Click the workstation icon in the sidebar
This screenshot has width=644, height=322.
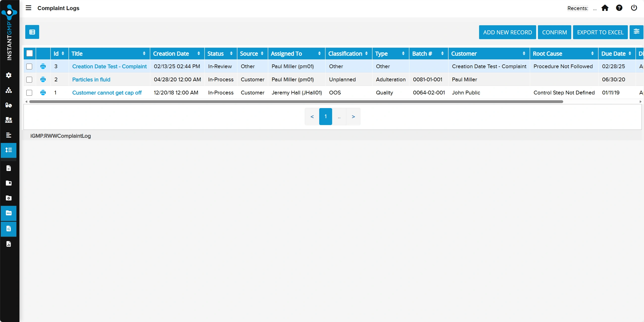click(x=9, y=120)
